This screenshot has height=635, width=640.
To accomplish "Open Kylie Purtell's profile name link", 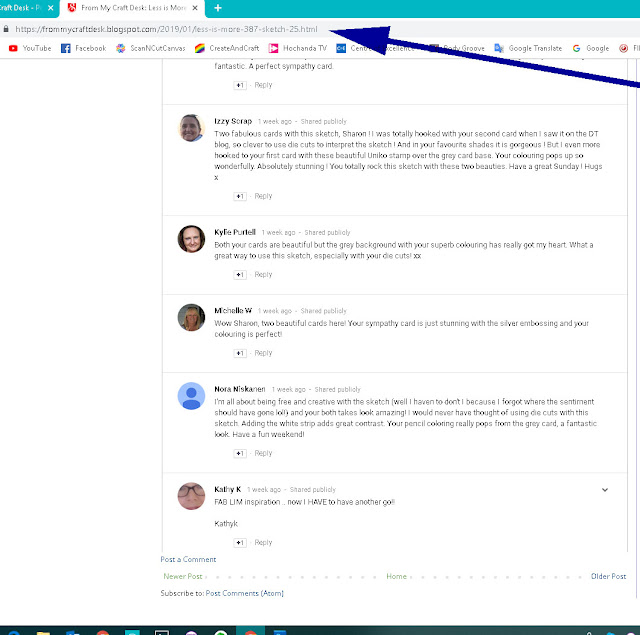I will 235,232.
